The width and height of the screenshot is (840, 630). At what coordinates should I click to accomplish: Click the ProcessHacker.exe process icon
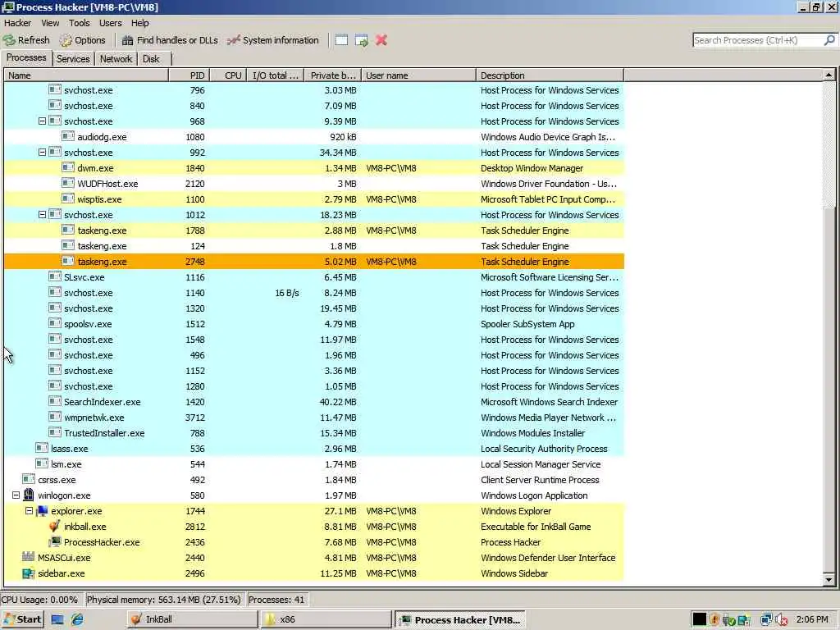pyautogui.click(x=55, y=541)
